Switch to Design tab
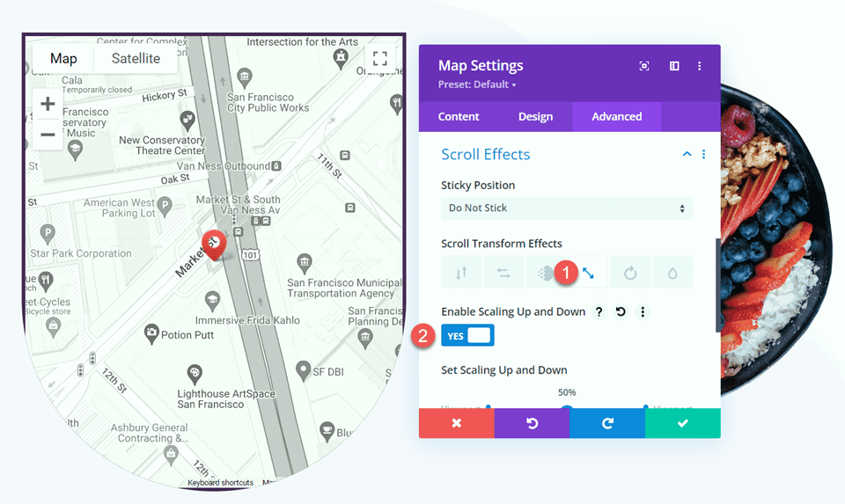This screenshot has height=504, width=845. click(536, 116)
